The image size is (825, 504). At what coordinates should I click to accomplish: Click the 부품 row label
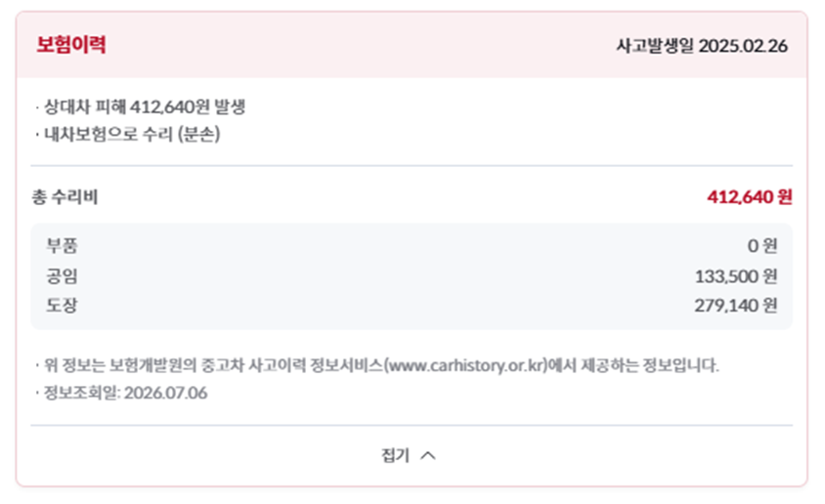pos(62,245)
